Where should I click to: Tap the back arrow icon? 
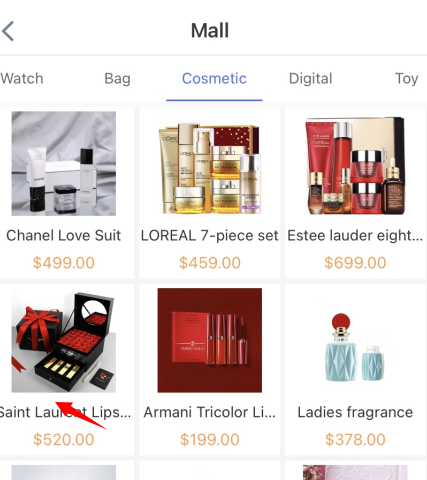click(x=8, y=31)
